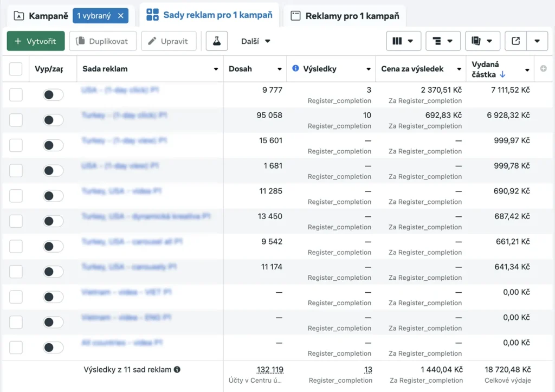Open the reports icon menu

(x=482, y=41)
